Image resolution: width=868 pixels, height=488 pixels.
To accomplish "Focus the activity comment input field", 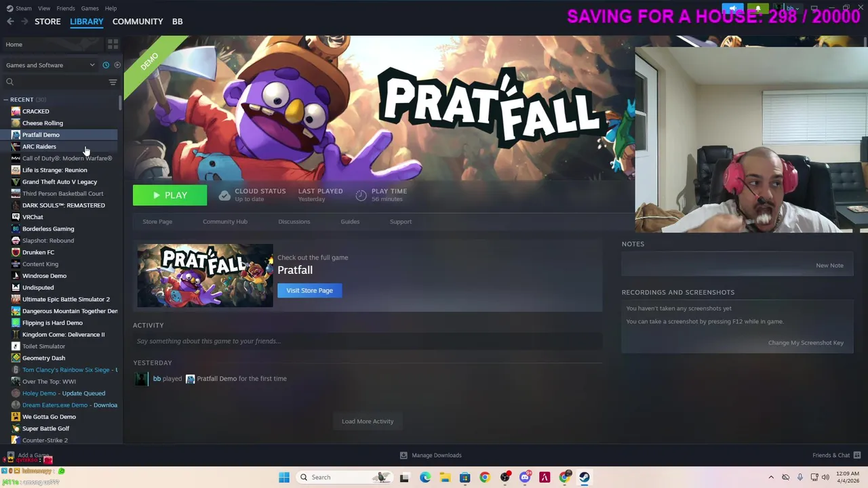I will [366, 341].
